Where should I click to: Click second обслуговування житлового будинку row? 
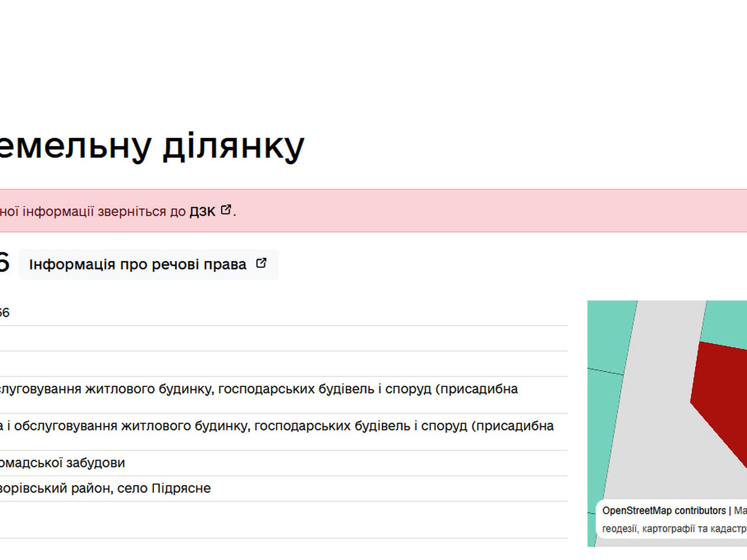276,426
